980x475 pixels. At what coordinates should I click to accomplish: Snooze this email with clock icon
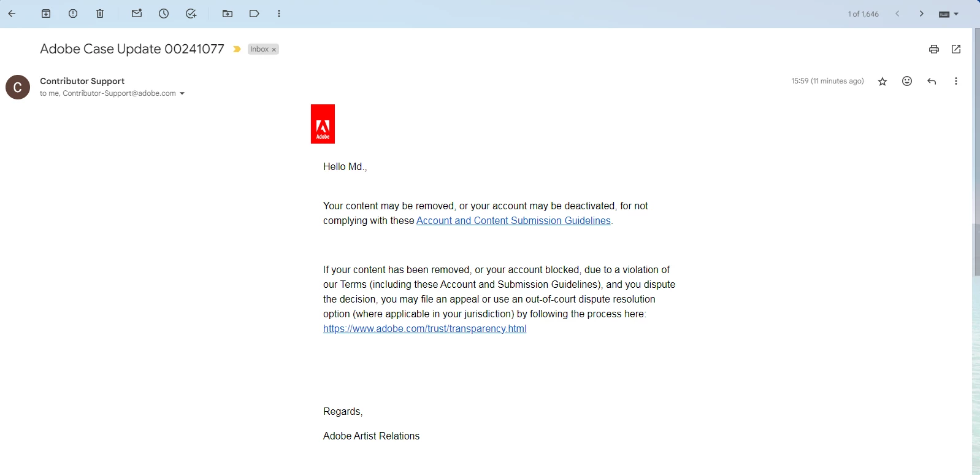pyautogui.click(x=164, y=14)
